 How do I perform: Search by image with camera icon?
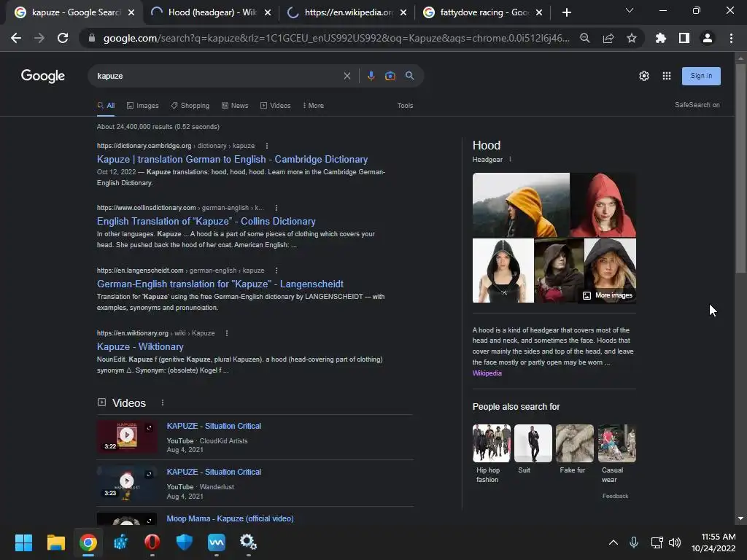(390, 76)
